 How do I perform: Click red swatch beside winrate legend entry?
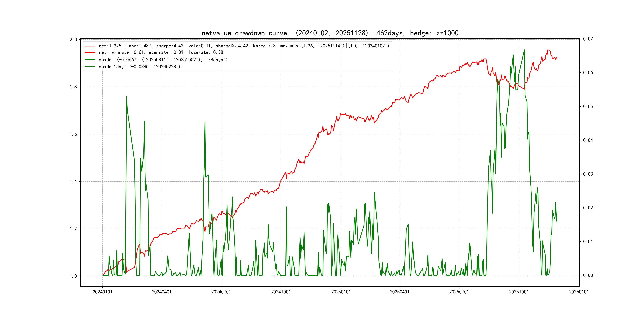click(90, 52)
